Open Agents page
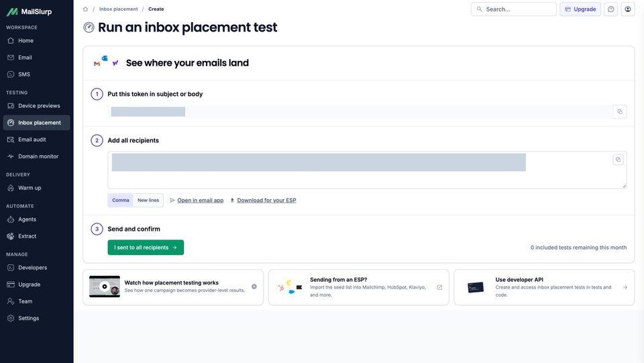This screenshot has width=644, height=363. [x=36, y=219]
